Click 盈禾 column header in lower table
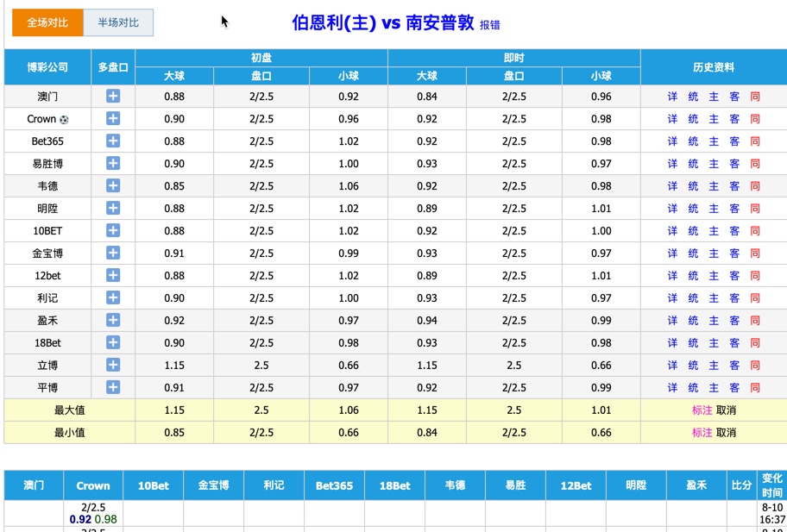The image size is (787, 532). tap(696, 485)
